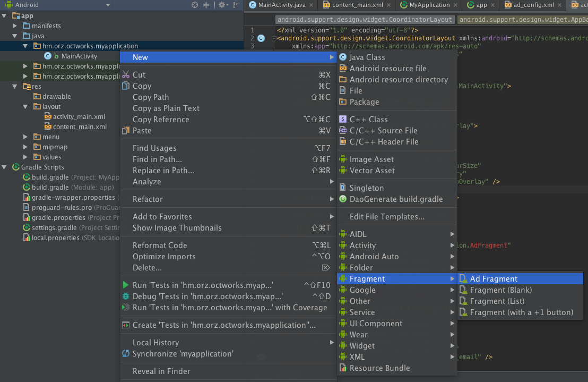The image size is (588, 382).
Task: Click the Run with Coverage icon
Action: (126, 307)
